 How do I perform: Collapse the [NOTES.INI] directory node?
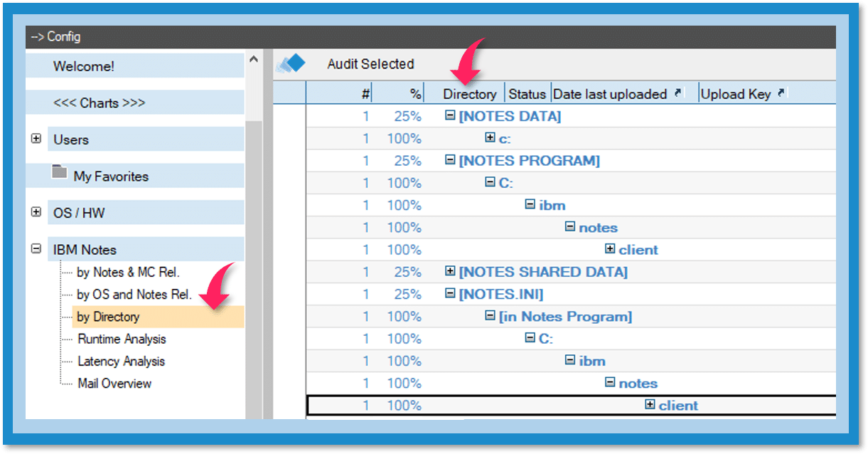point(450,293)
